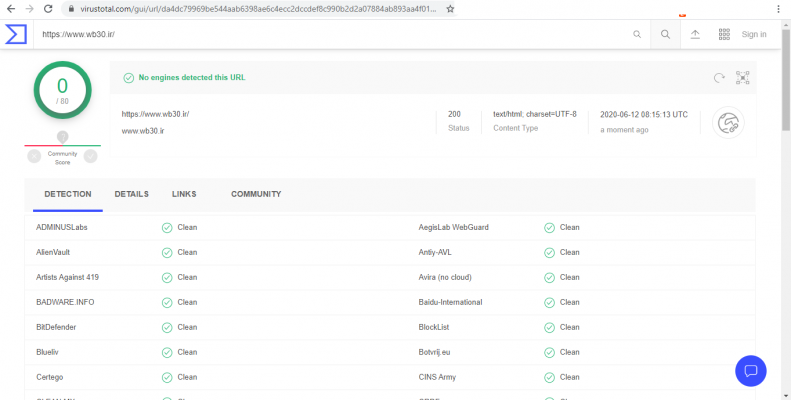This screenshot has height=400, width=791.
Task: Switch to the DETAILS tab
Action: point(132,194)
